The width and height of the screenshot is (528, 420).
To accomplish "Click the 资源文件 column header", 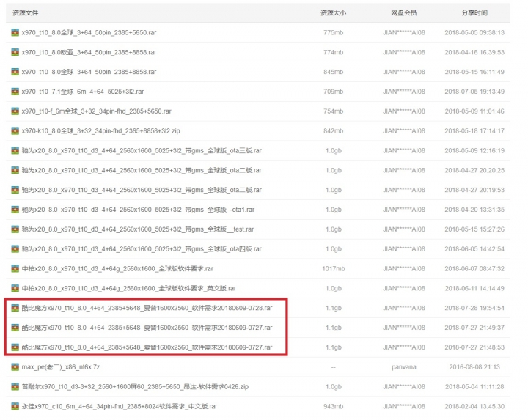I will coord(25,12).
